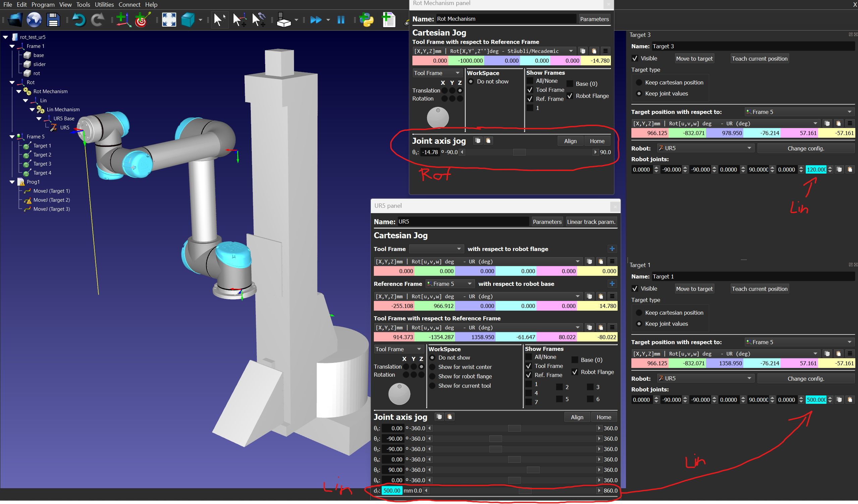Enable Base (0) frame in UR5 panel
Screen dimensions: 858x504
click(x=575, y=360)
